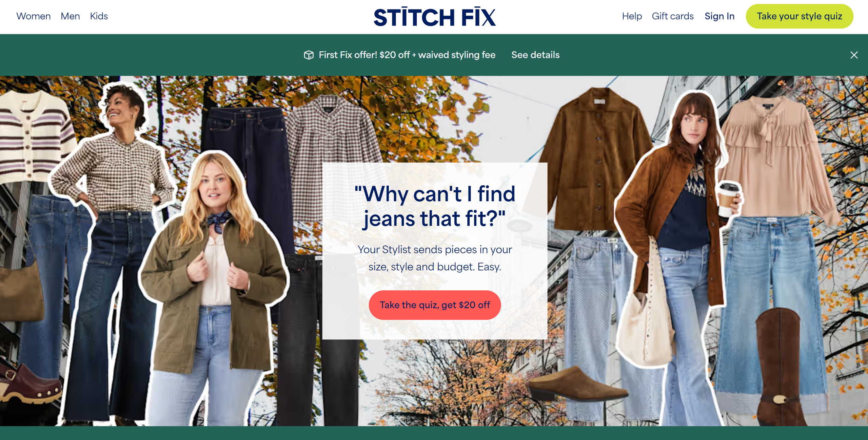Click the Take your style quiz button
Screen dimensions: 868x440
click(799, 16)
